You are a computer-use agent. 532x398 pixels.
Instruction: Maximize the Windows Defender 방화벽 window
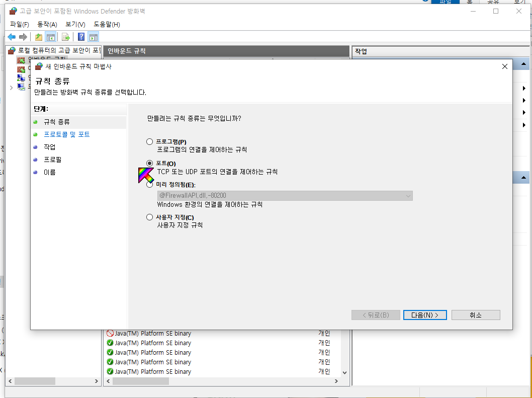coord(496,11)
